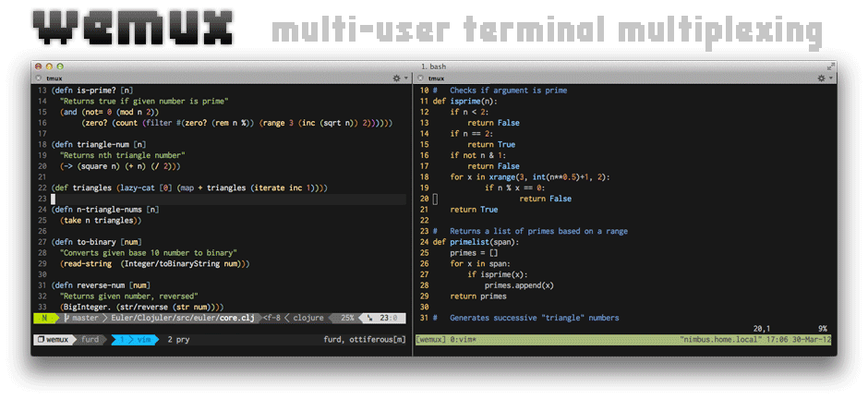Click the 'furd, ottiferous[m]' user list
The image size is (868, 399).
(364, 340)
